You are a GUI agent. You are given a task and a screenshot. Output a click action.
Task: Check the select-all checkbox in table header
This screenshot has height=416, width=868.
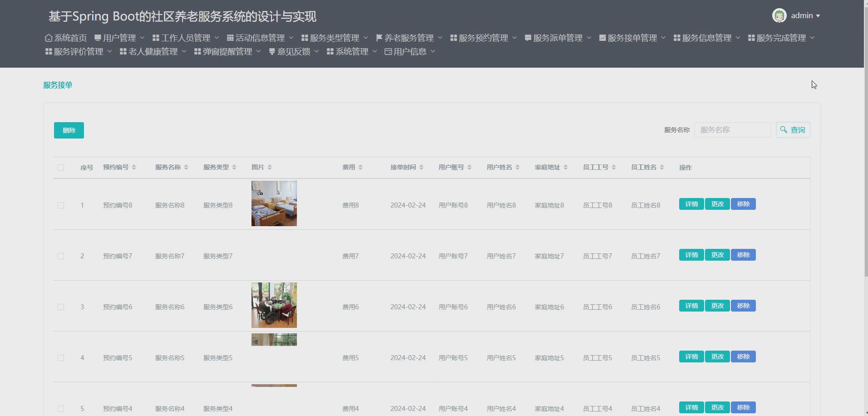coord(61,167)
